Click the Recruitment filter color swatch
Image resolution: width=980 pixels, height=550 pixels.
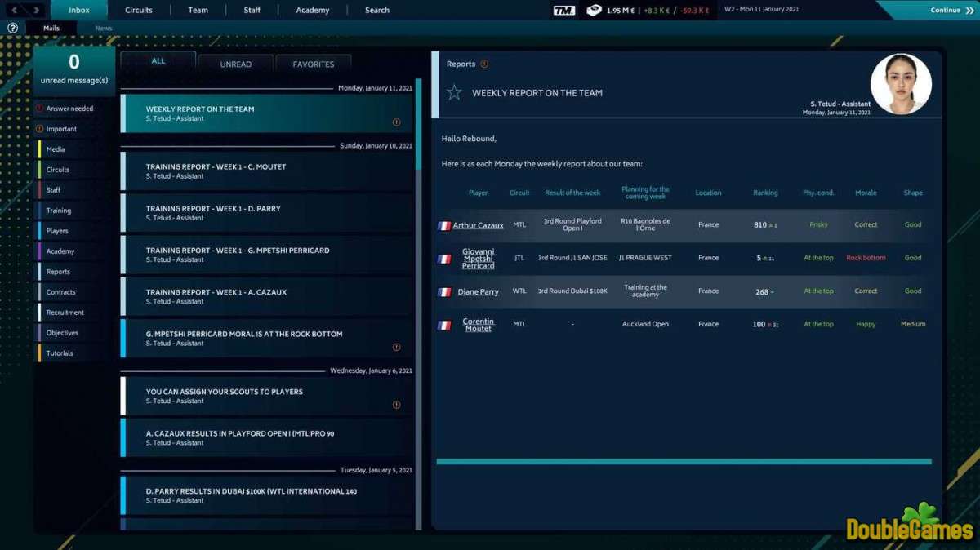point(38,313)
